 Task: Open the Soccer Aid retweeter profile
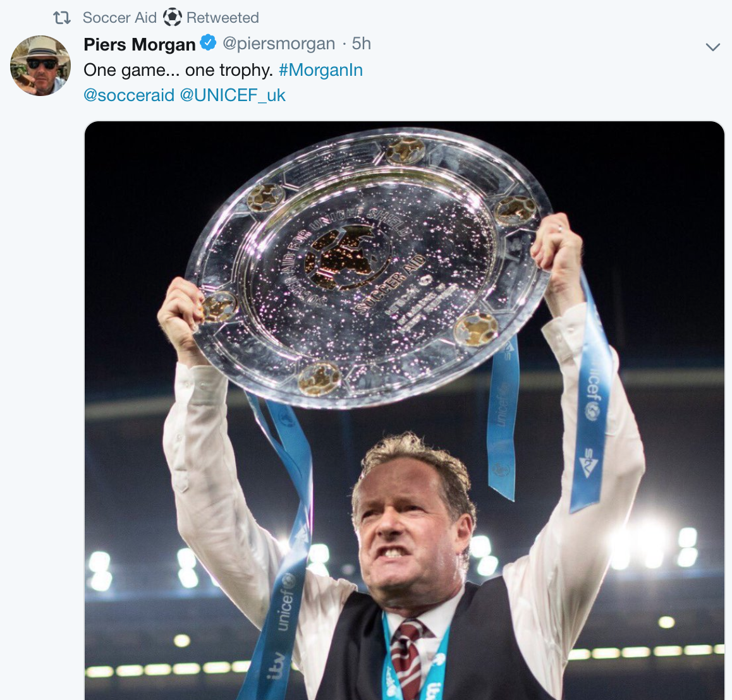pyautogui.click(x=119, y=18)
